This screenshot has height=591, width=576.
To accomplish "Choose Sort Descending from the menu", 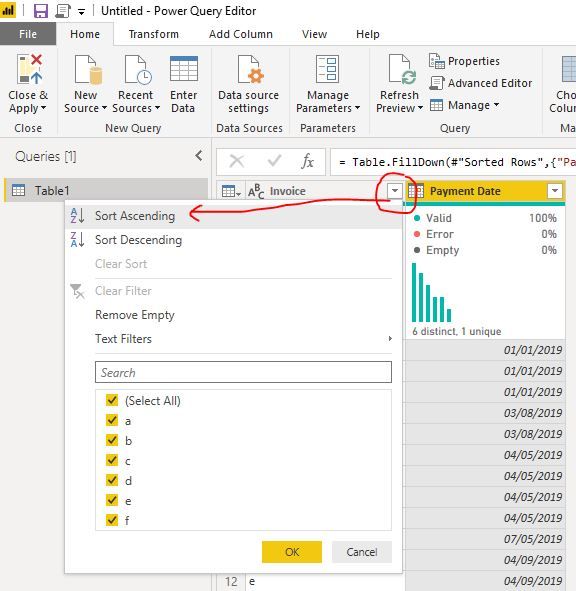I will (x=233, y=240).
